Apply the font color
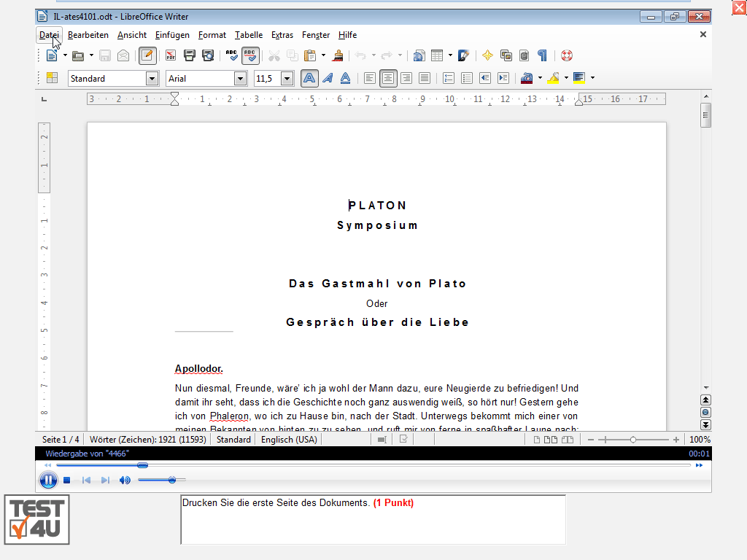The width and height of the screenshot is (747, 560). coord(527,78)
